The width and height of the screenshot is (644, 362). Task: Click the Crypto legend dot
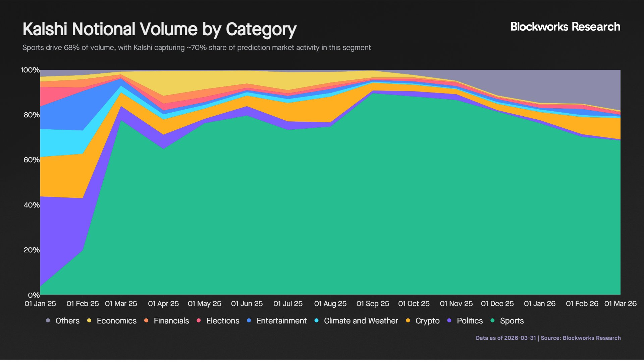point(408,321)
